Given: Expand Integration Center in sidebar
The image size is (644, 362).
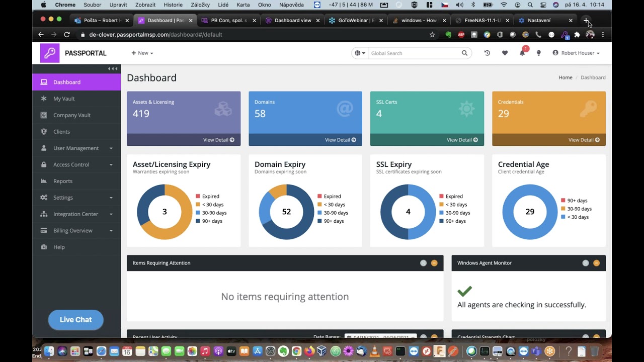Looking at the screenshot, I should click(76, 214).
